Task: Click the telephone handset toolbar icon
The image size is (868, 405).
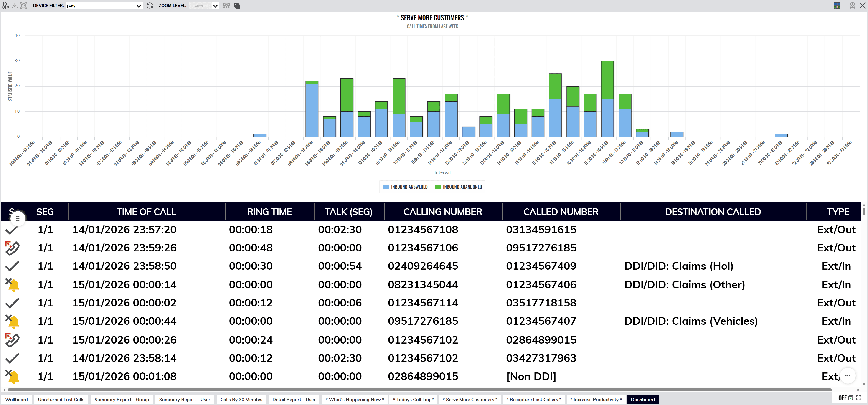Action: [x=226, y=5]
